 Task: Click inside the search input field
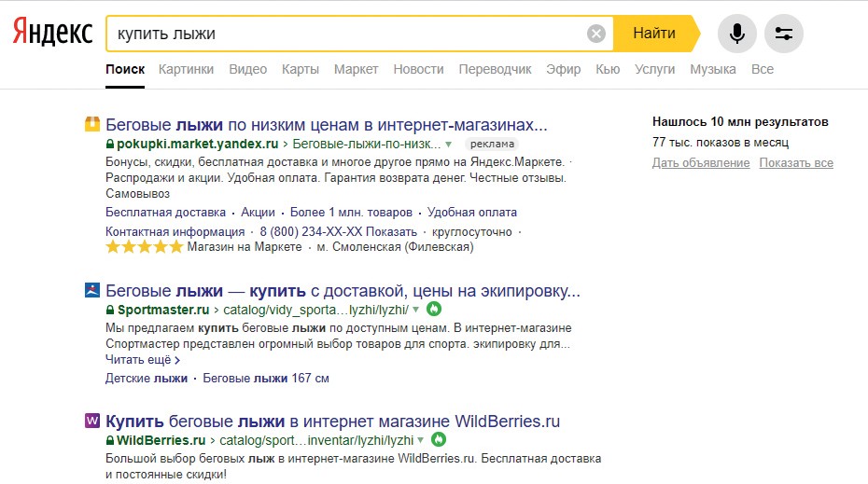tap(345, 35)
